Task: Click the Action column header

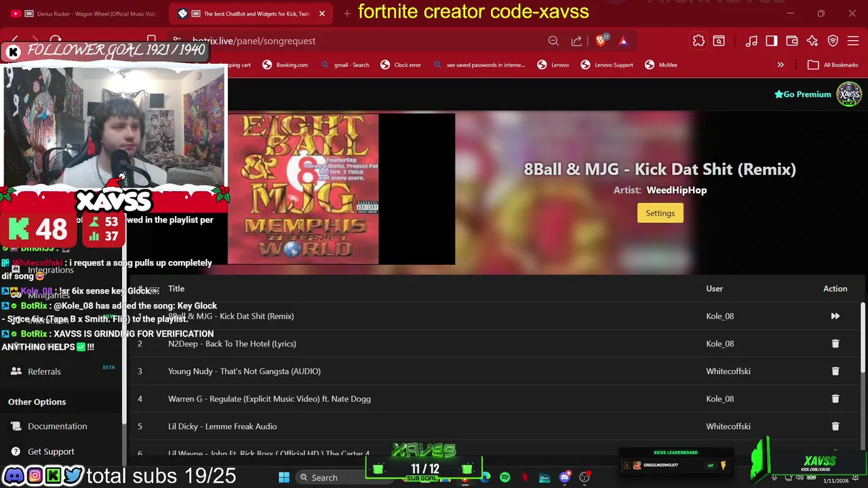Action: click(835, 288)
